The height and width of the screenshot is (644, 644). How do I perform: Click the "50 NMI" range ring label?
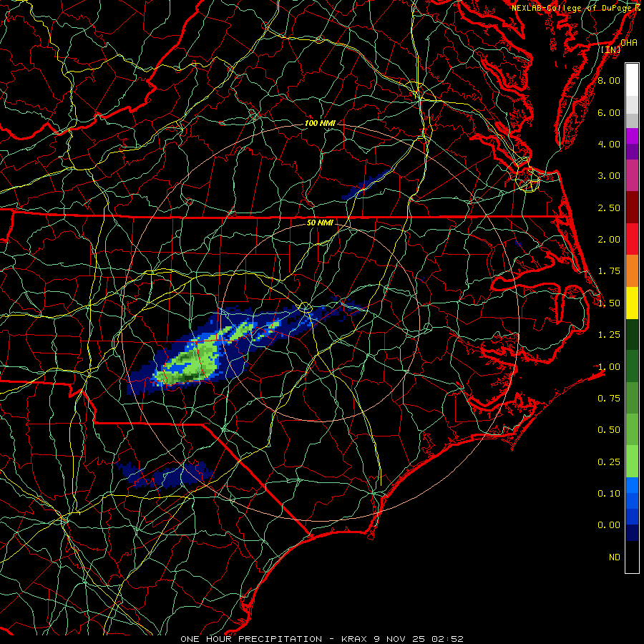coord(320,223)
